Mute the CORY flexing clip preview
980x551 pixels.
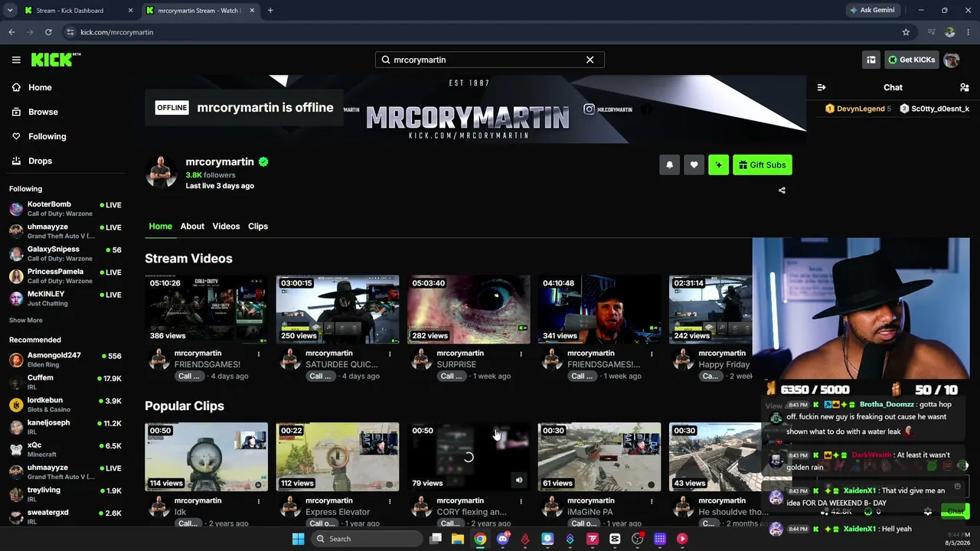pos(519,481)
